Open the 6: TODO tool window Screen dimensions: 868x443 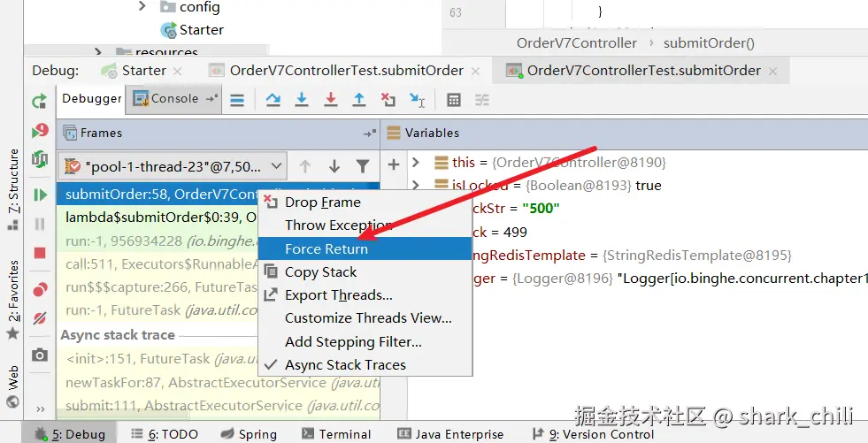(x=165, y=434)
